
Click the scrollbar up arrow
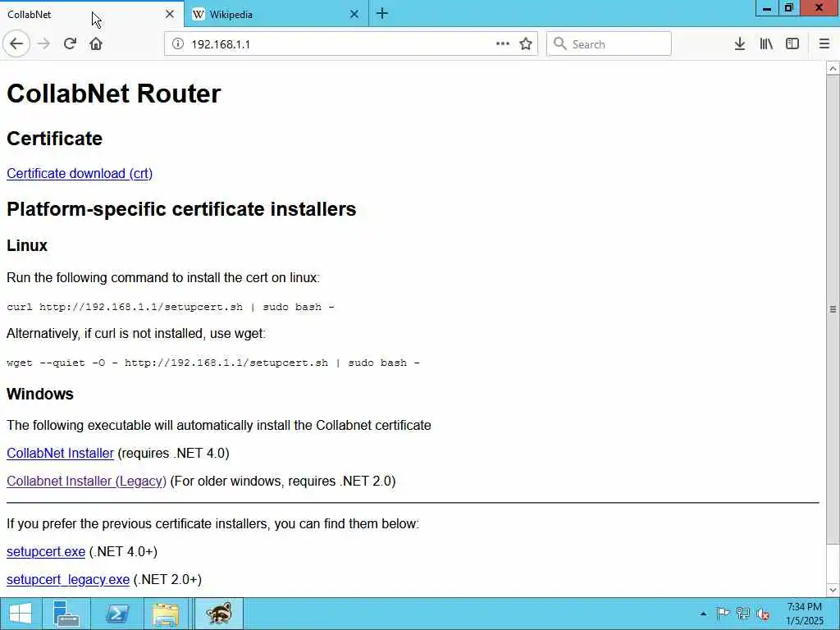[833, 68]
